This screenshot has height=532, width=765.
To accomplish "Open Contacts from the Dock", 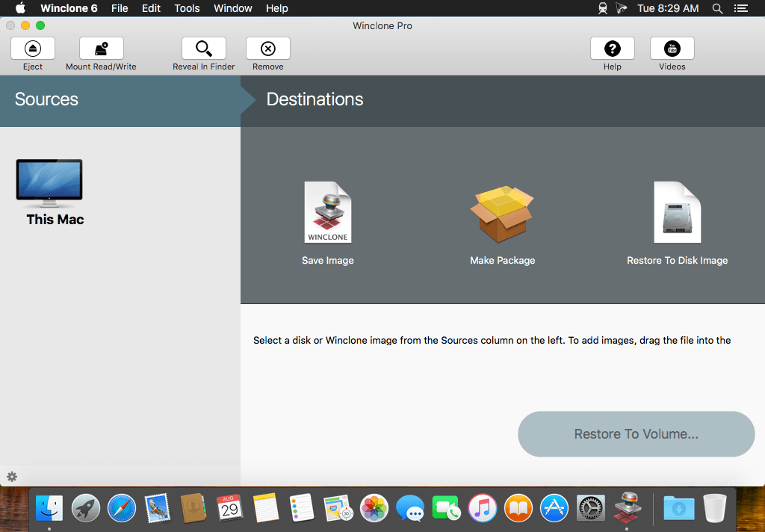I will (x=193, y=508).
